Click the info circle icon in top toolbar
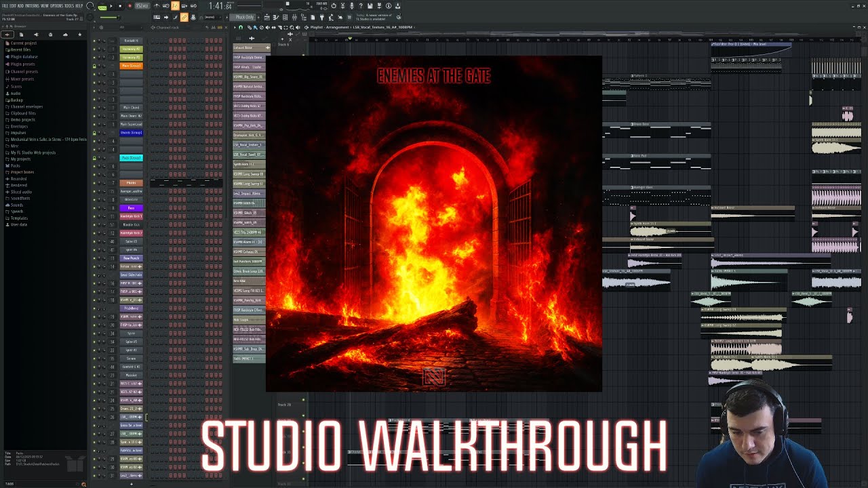This screenshot has width=868, height=488. click(x=389, y=6)
